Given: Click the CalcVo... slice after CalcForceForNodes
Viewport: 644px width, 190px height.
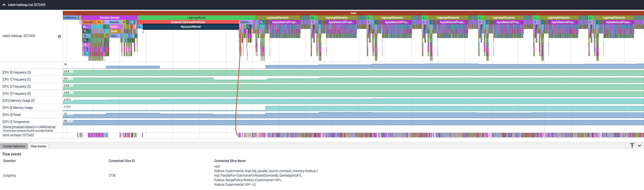Looking at the screenshot, I should (245, 22).
